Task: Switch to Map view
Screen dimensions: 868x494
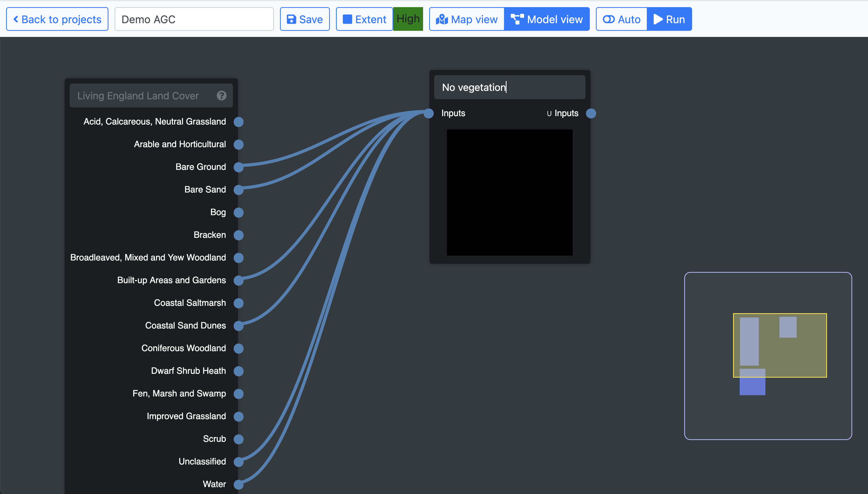Action: [x=467, y=19]
